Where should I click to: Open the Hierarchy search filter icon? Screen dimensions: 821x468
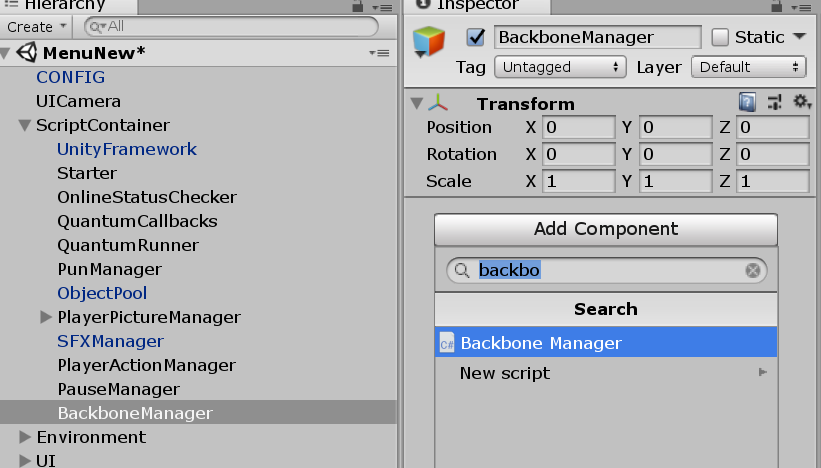97,27
